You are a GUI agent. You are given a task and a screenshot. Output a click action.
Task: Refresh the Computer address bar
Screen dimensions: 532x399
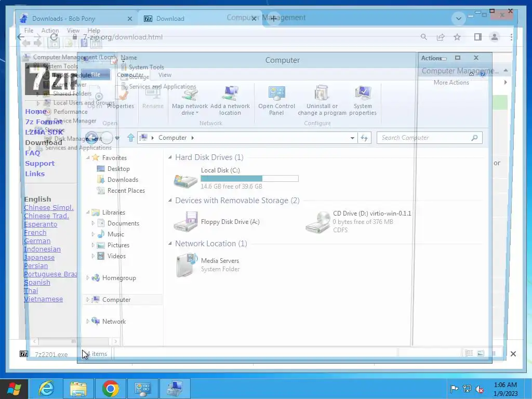click(364, 138)
